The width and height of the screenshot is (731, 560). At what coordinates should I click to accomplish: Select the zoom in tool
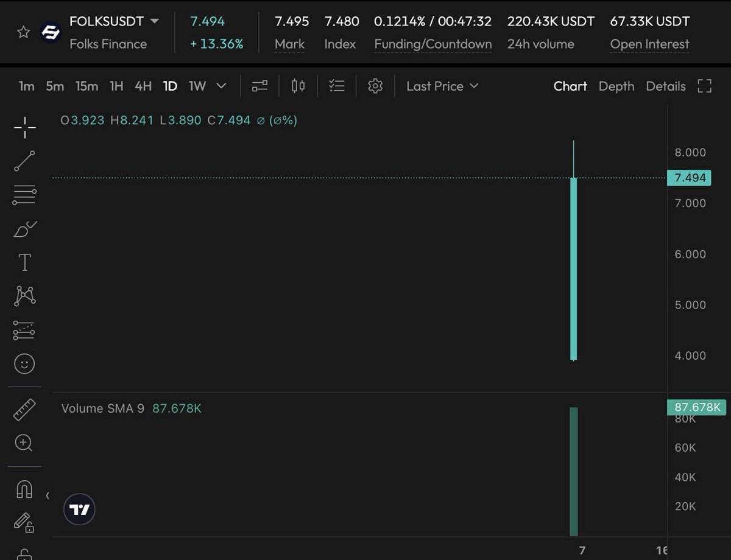24,443
